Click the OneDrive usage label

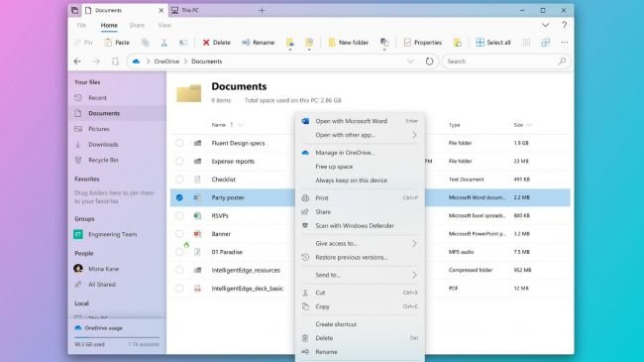103,328
